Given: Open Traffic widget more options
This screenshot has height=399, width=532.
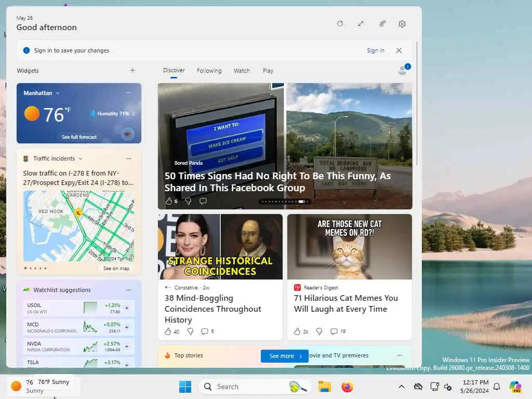Looking at the screenshot, I should click(128, 158).
